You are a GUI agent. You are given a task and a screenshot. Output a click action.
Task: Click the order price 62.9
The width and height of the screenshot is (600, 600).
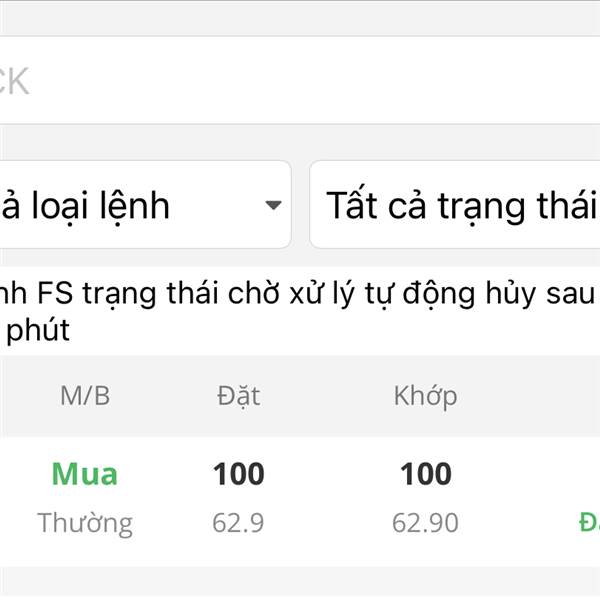click(238, 522)
